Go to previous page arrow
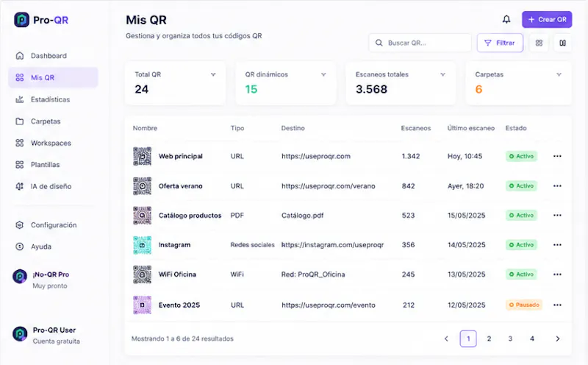588x365 pixels. click(x=446, y=339)
